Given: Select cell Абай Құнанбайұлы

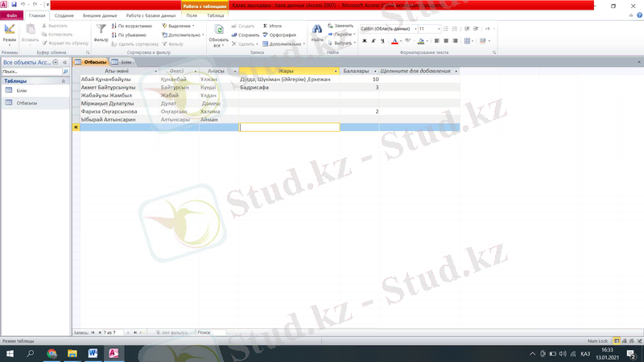Looking at the screenshot, I should (120, 79).
